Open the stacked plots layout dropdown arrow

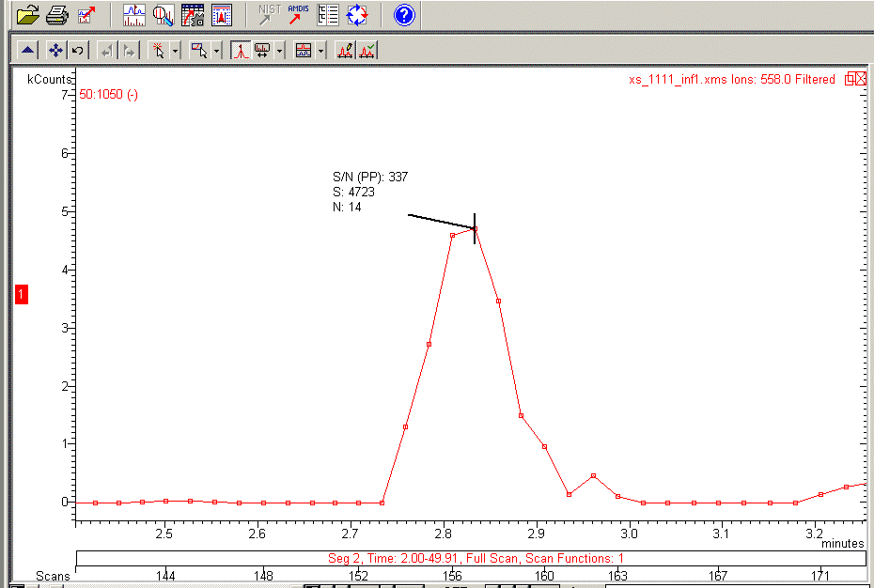[x=321, y=51]
